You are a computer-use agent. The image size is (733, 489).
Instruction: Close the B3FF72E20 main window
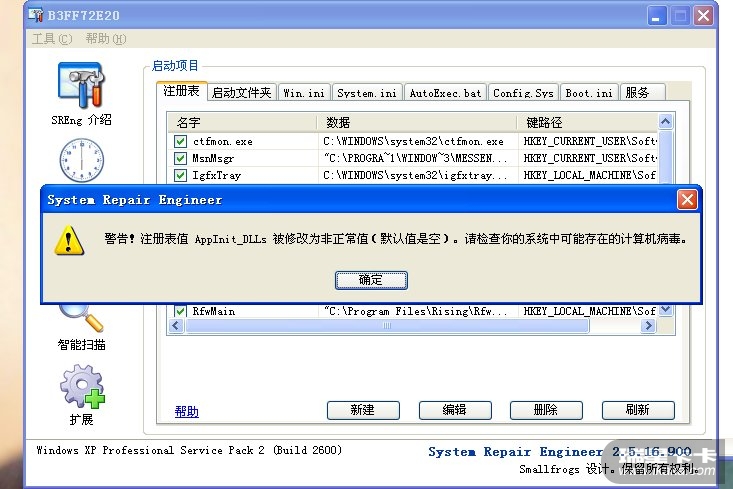[703, 16]
